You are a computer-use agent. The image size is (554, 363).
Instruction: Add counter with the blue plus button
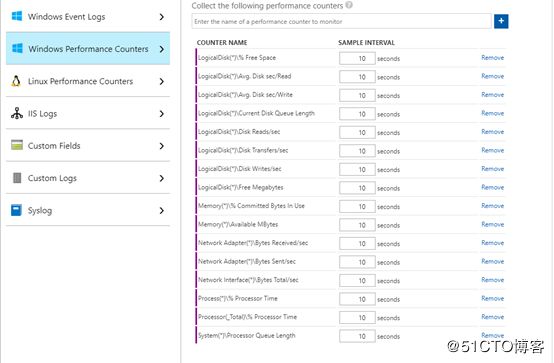(501, 21)
